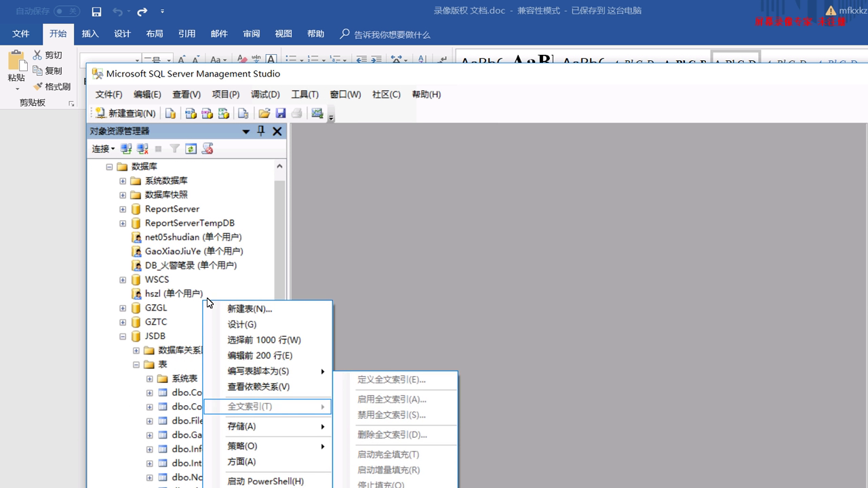Toggle the AutoSave (自动保存) switch
Screen dimensions: 868x488
(66, 12)
